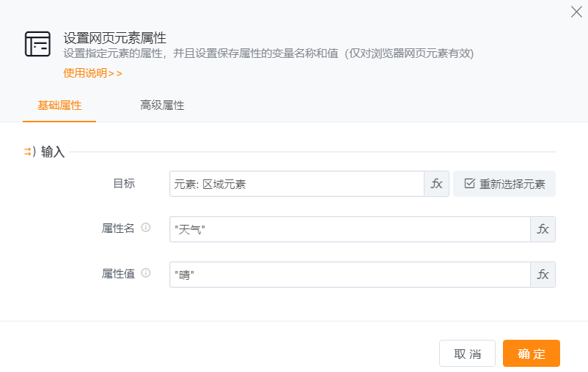Click the fx expression button for 目标

[x=436, y=184]
